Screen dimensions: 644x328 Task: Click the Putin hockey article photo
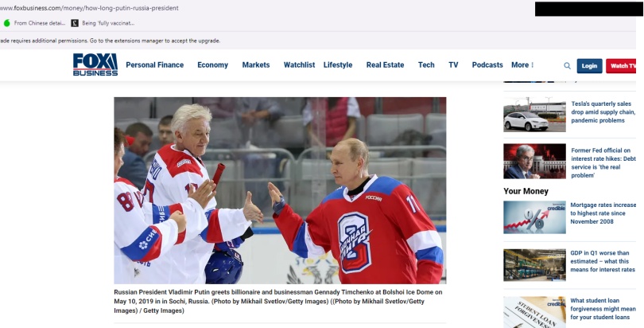pos(280,190)
